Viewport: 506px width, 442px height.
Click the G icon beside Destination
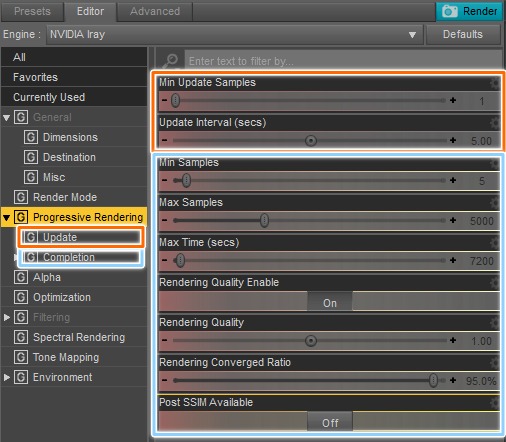tap(31, 157)
